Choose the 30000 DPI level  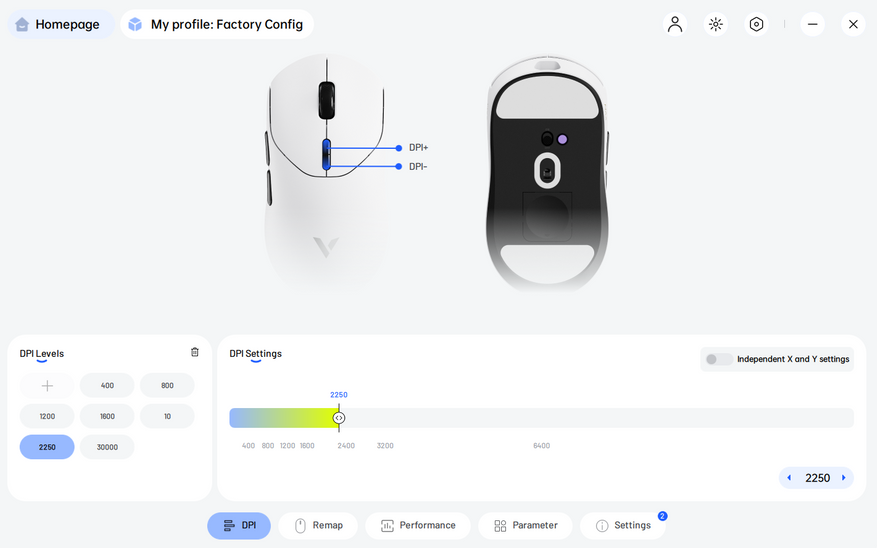point(107,447)
